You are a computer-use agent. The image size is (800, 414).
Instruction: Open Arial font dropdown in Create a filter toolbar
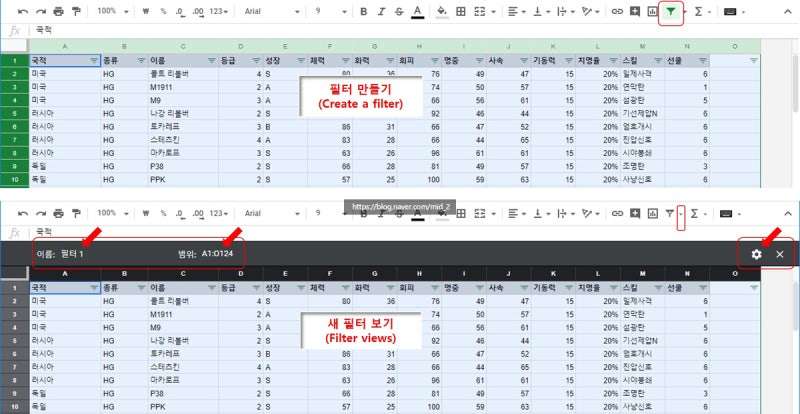click(x=271, y=11)
